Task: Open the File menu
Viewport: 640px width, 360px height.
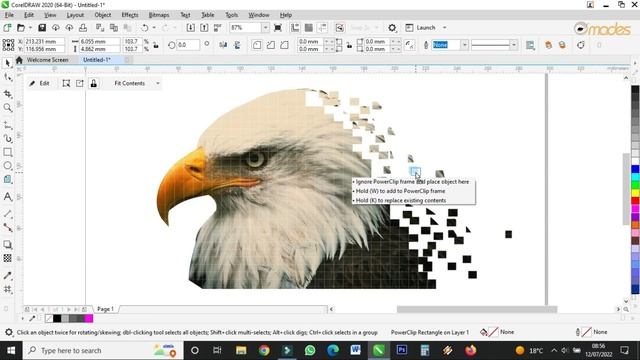Action: click(x=9, y=15)
